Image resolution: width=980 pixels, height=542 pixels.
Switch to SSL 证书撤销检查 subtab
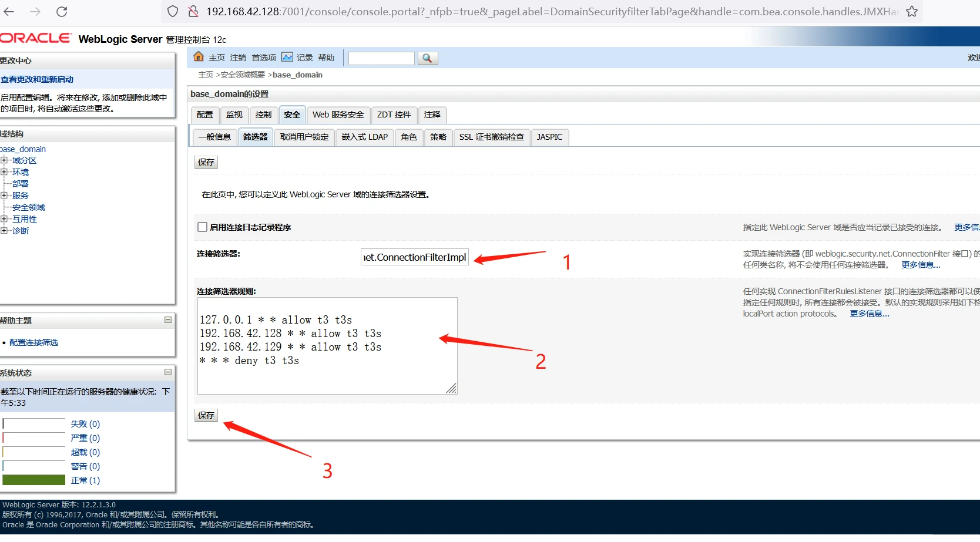tap(492, 137)
